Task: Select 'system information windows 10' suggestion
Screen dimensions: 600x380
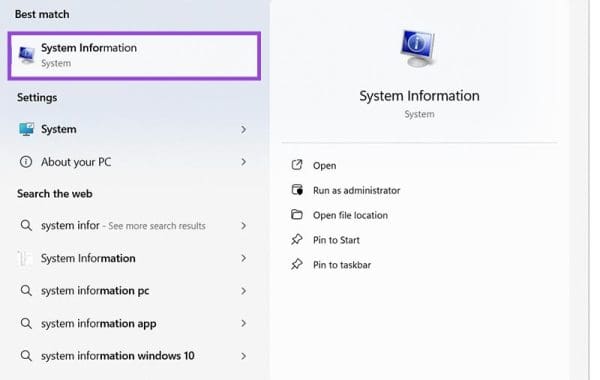Action: (x=134, y=356)
